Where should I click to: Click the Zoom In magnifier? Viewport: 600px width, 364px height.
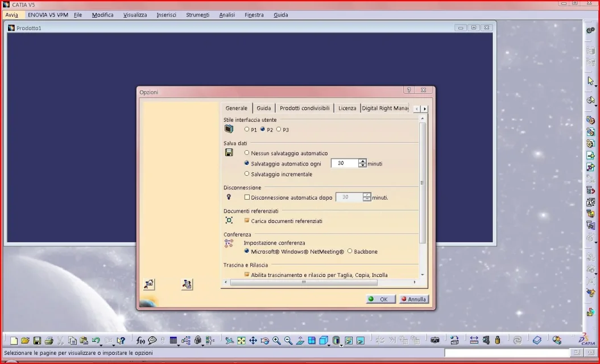(x=276, y=341)
